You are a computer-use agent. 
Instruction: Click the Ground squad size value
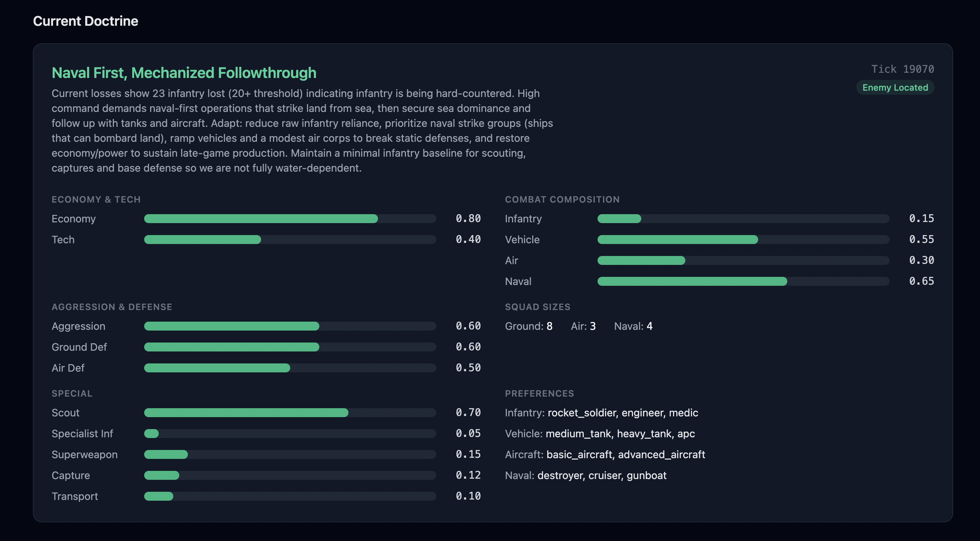(549, 326)
